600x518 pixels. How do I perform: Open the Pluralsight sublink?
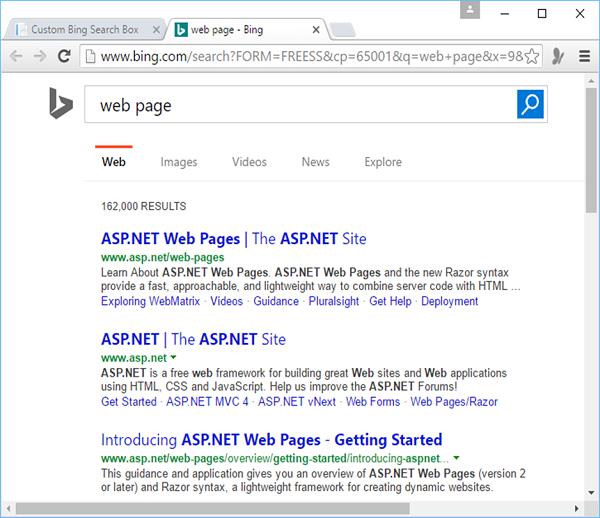(334, 301)
